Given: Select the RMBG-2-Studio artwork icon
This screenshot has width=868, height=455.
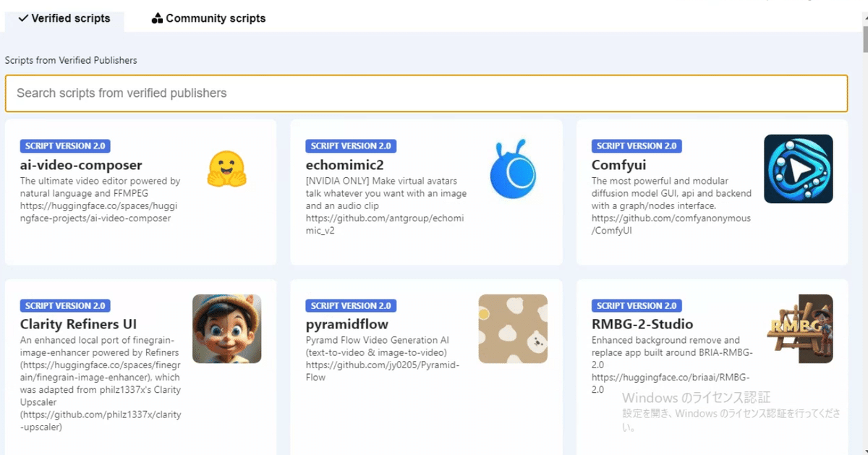Looking at the screenshot, I should coord(798,329).
